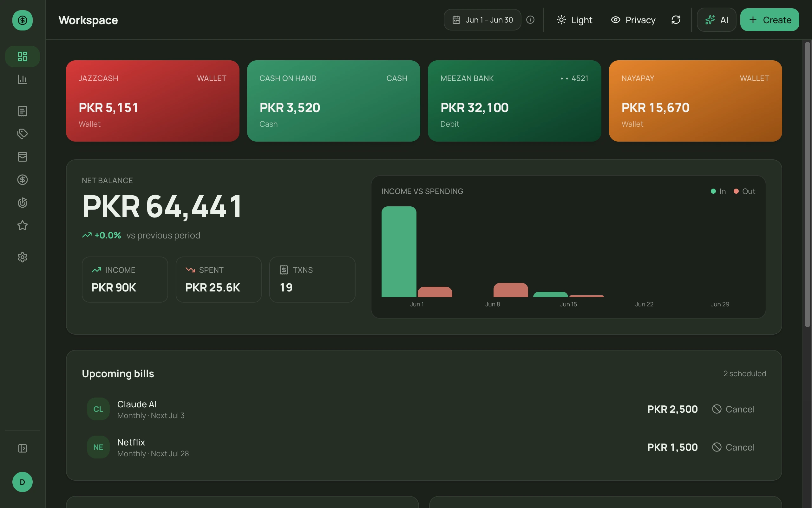The height and width of the screenshot is (508, 812).
Task: Click the date range info icon
Action: click(530, 20)
